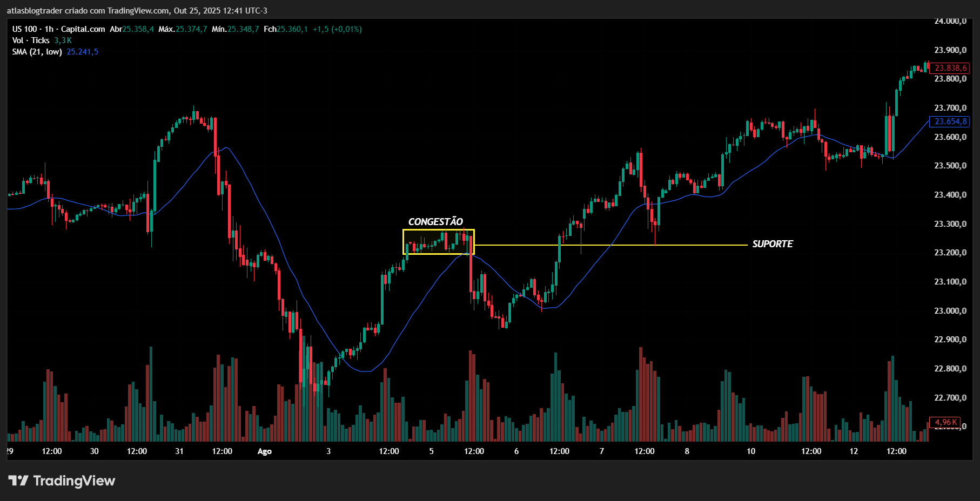Click the TradingView logo icon
The height and width of the screenshot is (501, 980).
18,480
